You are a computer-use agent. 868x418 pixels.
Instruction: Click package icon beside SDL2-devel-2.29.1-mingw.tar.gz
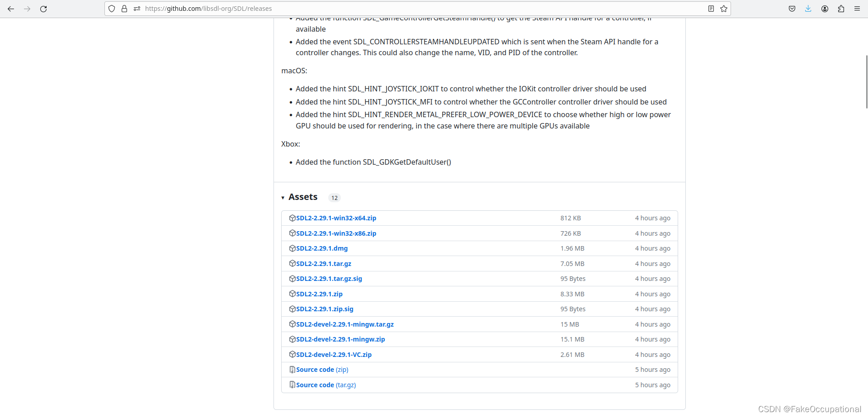tap(292, 324)
